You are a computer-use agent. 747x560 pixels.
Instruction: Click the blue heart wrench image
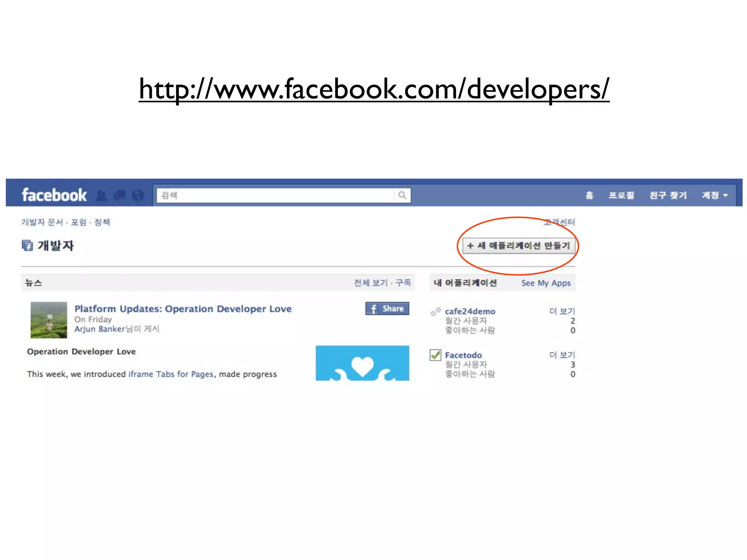(x=363, y=363)
